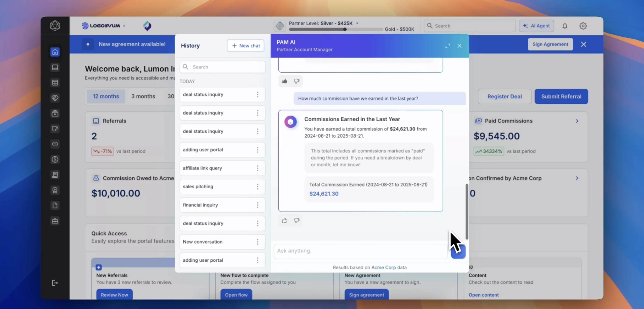Open the affiliate link query chat
This screenshot has width=644, height=309.
[x=222, y=168]
